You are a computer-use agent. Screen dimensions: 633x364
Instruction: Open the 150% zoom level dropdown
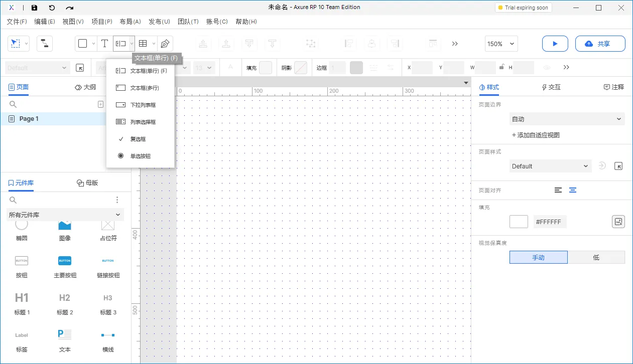[500, 44]
